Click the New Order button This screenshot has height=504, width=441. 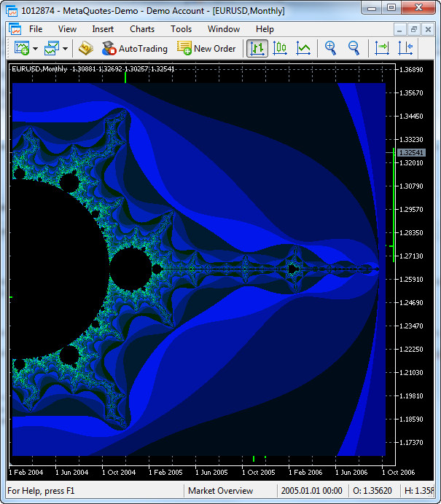pos(206,49)
